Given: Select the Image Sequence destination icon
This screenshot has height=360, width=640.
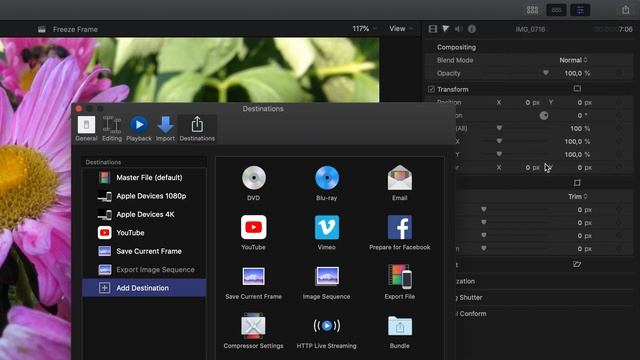Looking at the screenshot, I should pyautogui.click(x=327, y=276).
